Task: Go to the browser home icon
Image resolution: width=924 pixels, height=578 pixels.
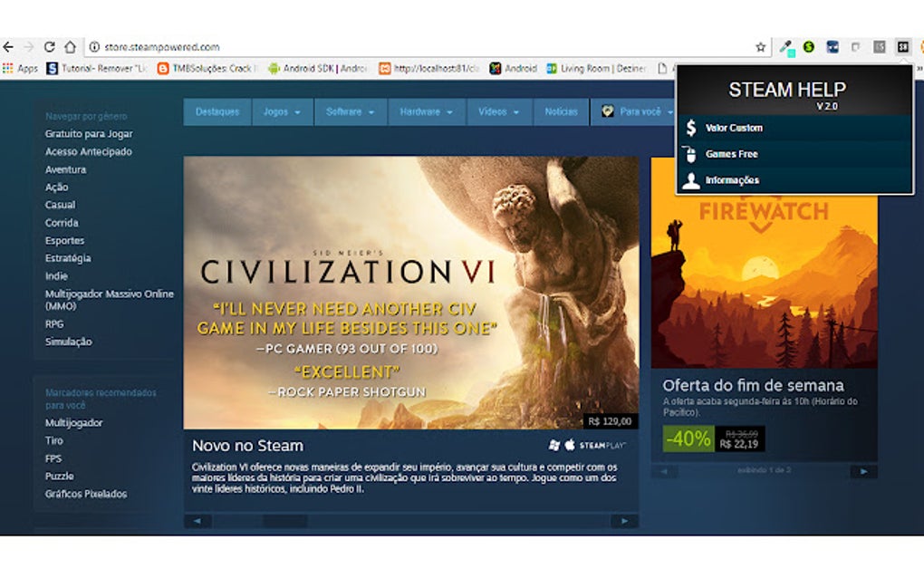Action: tap(70, 46)
